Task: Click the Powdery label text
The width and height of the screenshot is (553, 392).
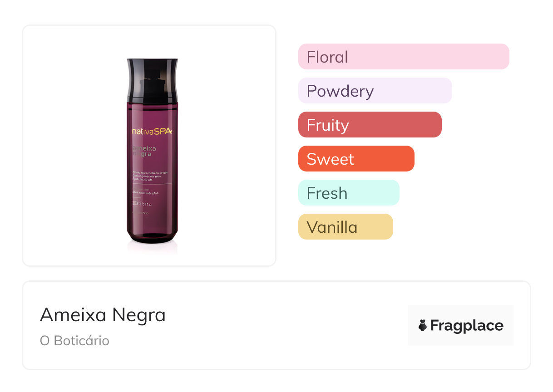Action: pyautogui.click(x=340, y=91)
